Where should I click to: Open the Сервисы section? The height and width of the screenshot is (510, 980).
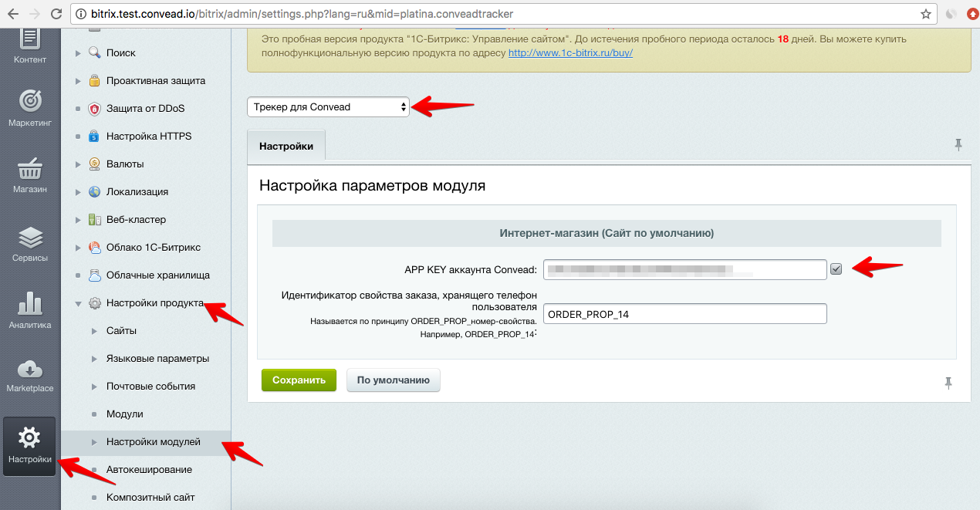(x=30, y=244)
